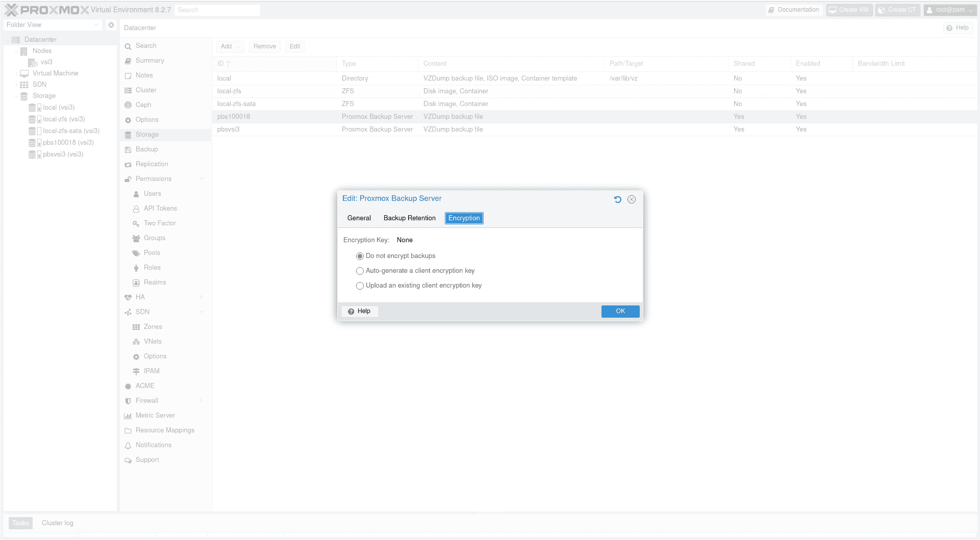Open the Add storage dropdown
980x540 pixels.
(x=230, y=46)
